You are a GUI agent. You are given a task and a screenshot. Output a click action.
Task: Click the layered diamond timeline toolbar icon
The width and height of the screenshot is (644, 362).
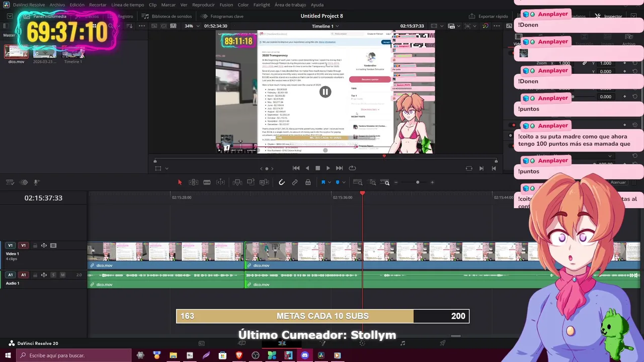(x=24, y=183)
